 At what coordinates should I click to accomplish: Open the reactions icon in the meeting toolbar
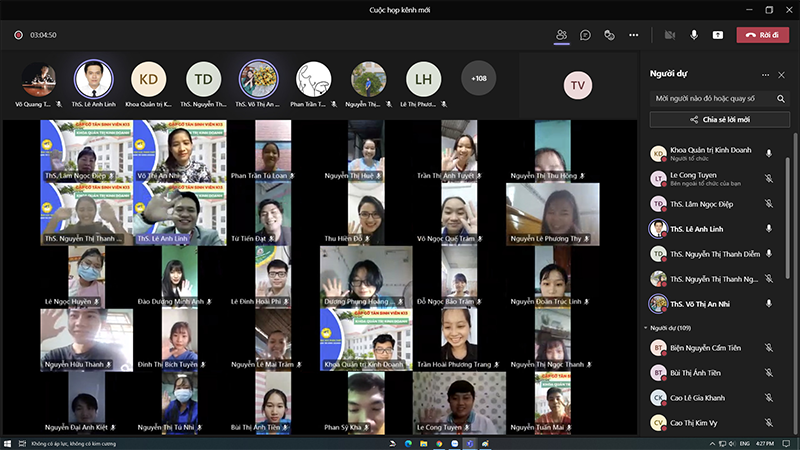point(609,34)
